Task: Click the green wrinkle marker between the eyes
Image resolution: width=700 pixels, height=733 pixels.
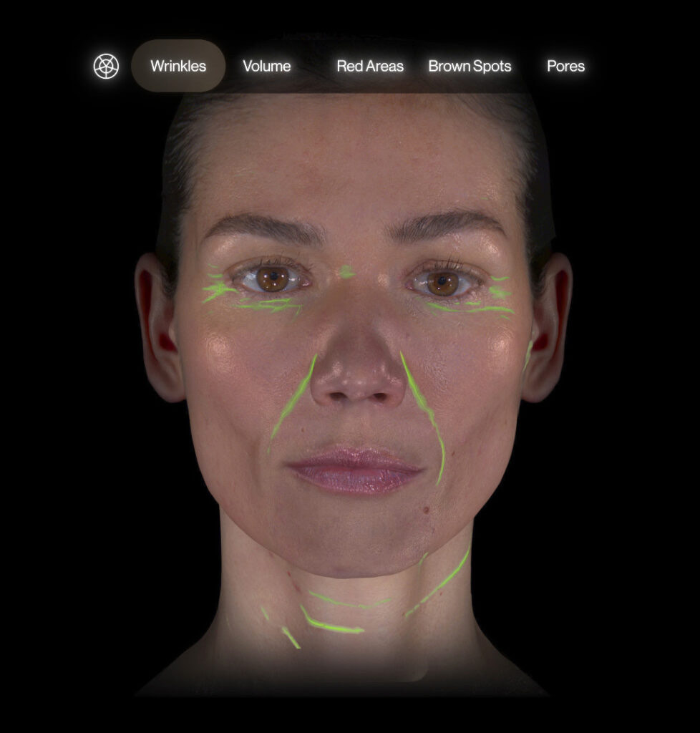Action: pyautogui.click(x=346, y=272)
